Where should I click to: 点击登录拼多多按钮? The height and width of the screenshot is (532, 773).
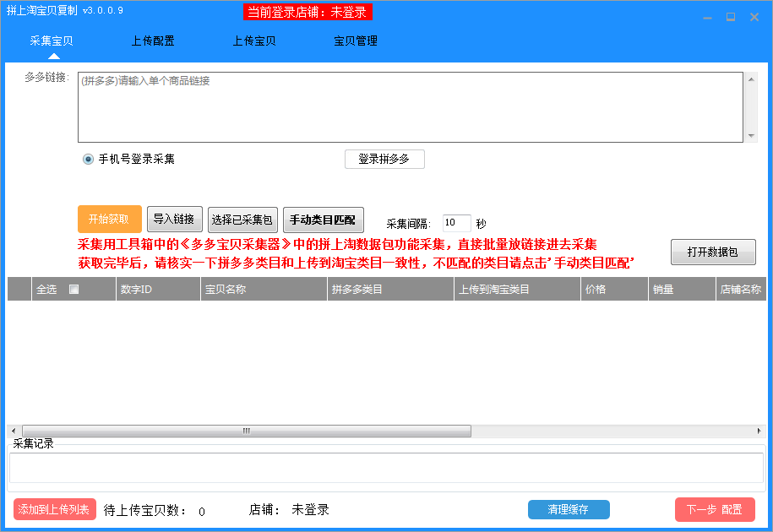click(x=384, y=159)
